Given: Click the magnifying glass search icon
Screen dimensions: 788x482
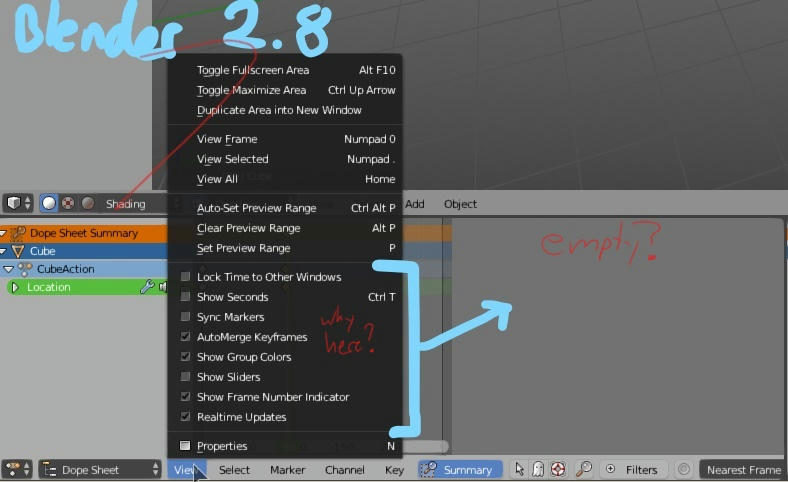Looking at the screenshot, I should (583, 469).
